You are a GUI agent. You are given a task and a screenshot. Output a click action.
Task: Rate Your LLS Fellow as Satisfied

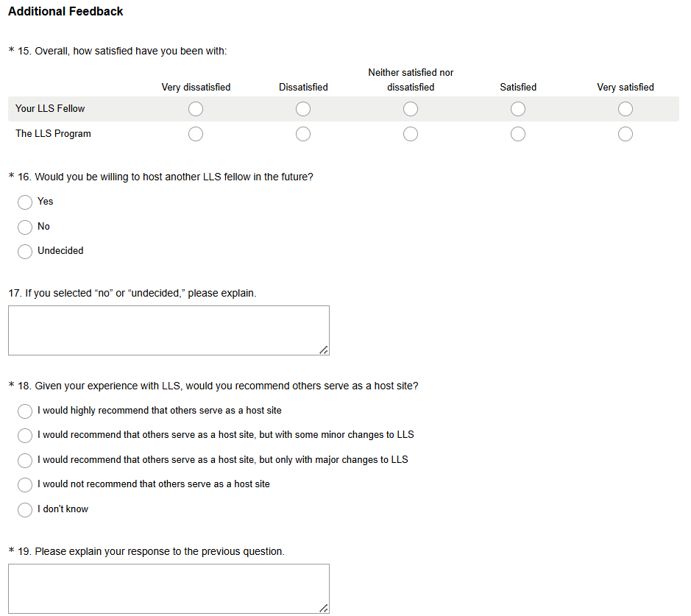518,109
